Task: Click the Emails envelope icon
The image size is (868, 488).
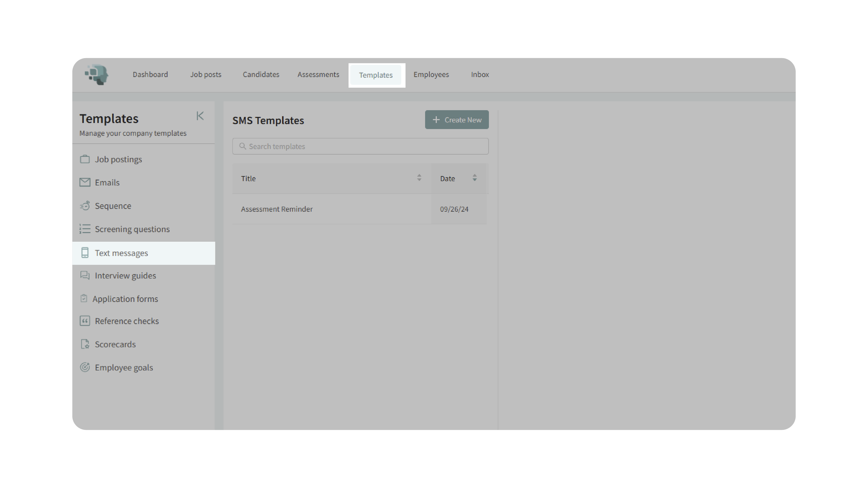Action: [85, 182]
